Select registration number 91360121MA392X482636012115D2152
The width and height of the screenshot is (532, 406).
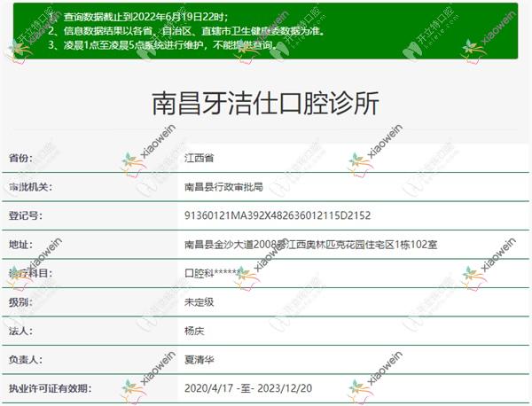pyautogui.click(x=278, y=215)
